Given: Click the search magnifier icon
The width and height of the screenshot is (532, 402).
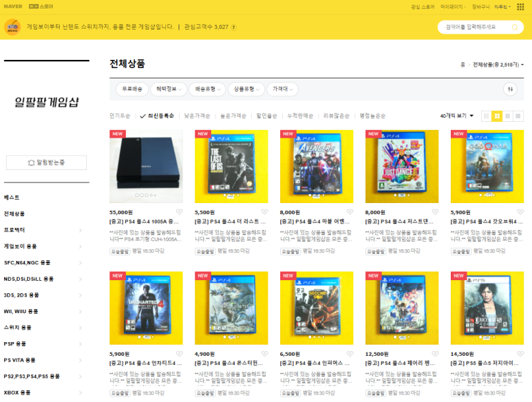Looking at the screenshot, I should [x=515, y=27].
